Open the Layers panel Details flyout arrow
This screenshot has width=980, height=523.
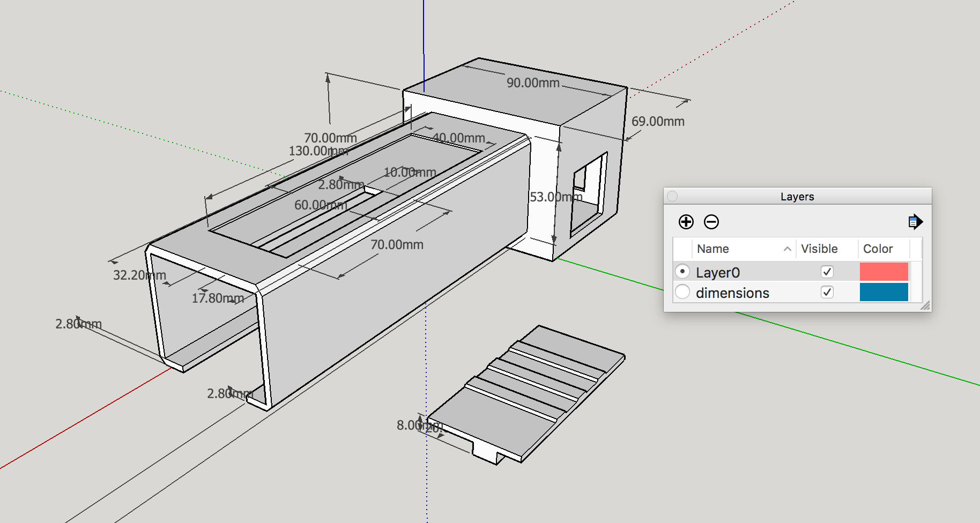click(x=915, y=222)
